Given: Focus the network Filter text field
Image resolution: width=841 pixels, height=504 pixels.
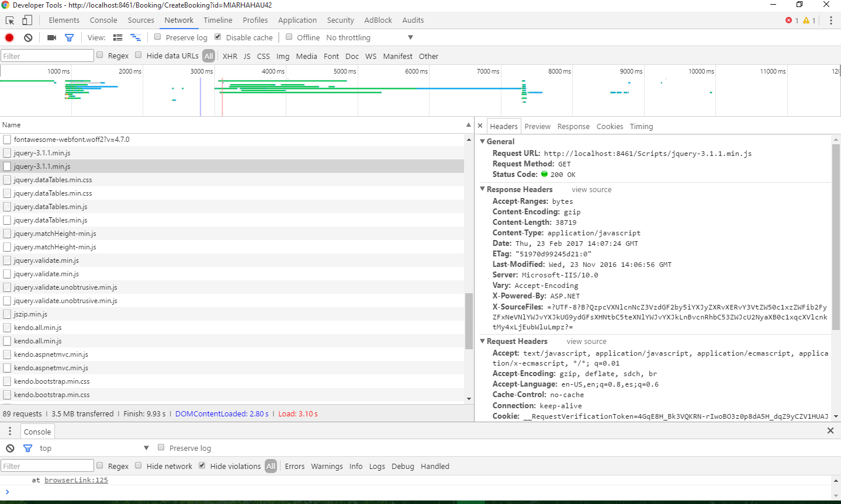Looking at the screenshot, I should 47,55.
